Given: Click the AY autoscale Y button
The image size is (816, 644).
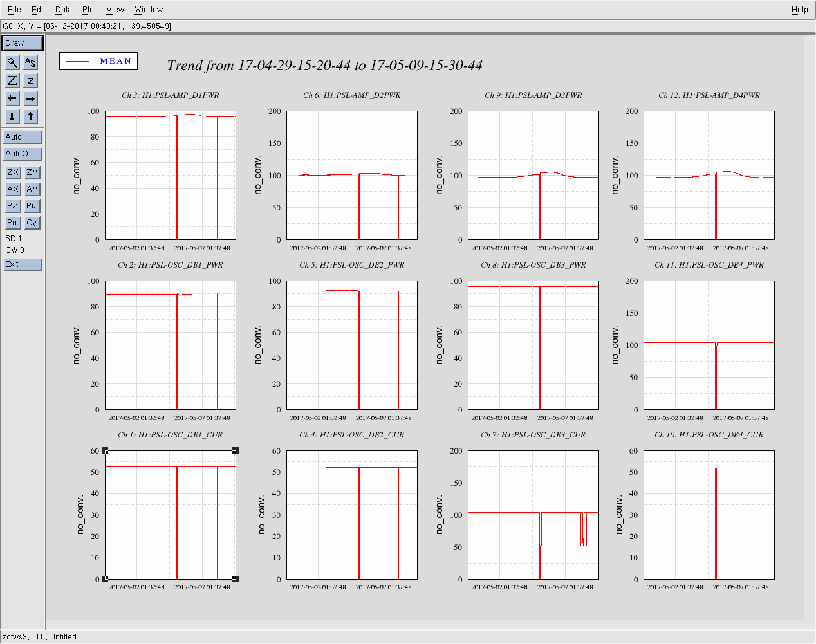Looking at the screenshot, I should click(x=32, y=189).
